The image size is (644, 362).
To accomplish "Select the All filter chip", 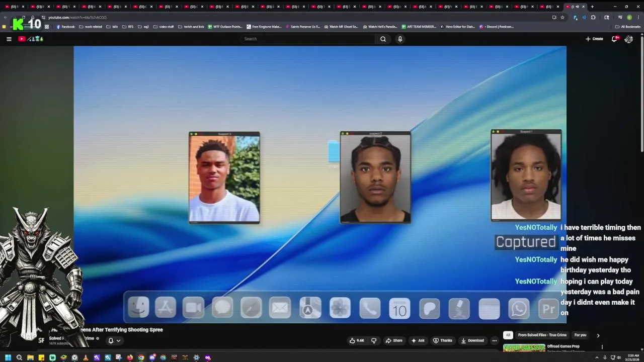I will (508, 335).
